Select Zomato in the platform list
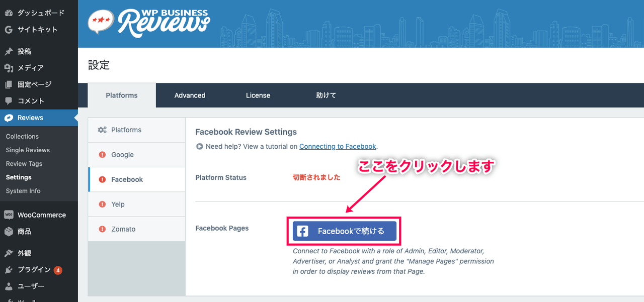 click(137, 229)
